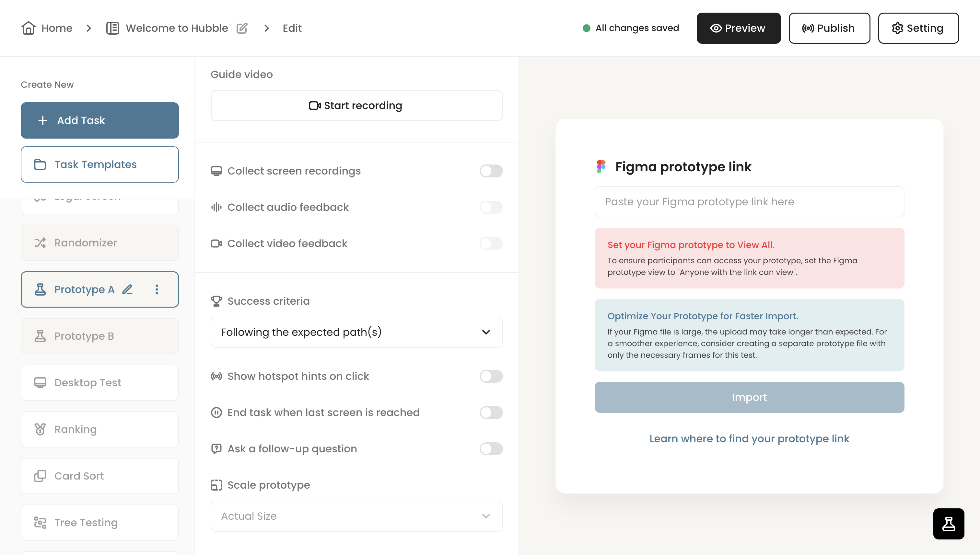This screenshot has width=980, height=555.
Task: Click the Tree Testing hierarchy icon
Action: (x=40, y=522)
